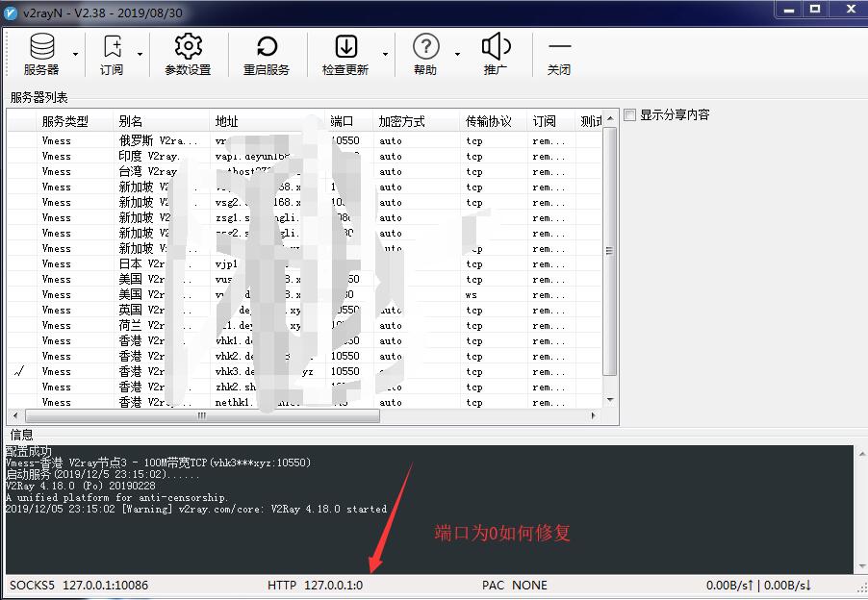This screenshot has width=868, height=600.
Task: Click the 关闭 toolbar item
Action: tap(559, 55)
